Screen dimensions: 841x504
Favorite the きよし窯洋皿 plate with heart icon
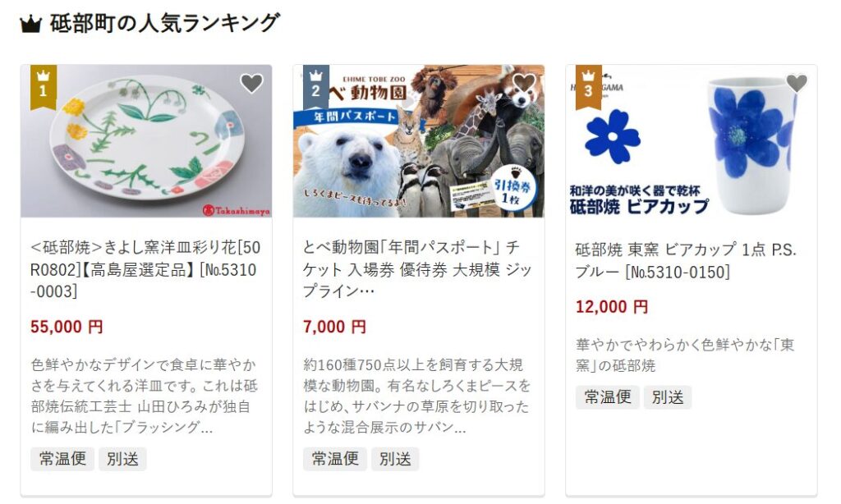251,83
